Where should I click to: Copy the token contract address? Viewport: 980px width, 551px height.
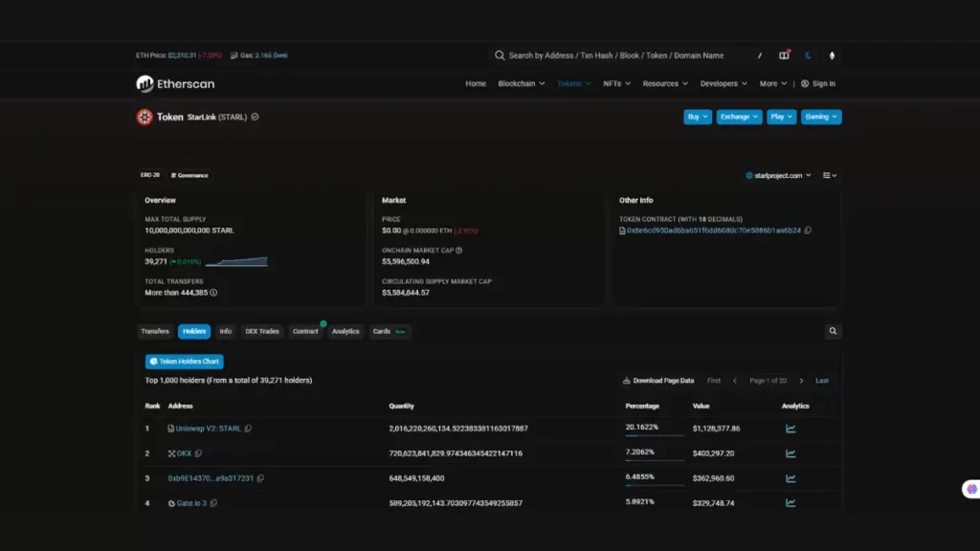click(809, 231)
